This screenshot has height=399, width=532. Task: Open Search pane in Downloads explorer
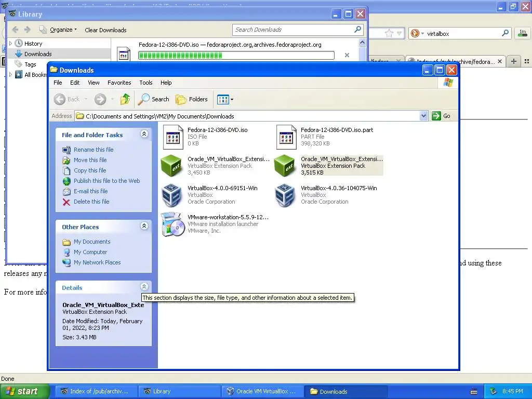(x=153, y=99)
